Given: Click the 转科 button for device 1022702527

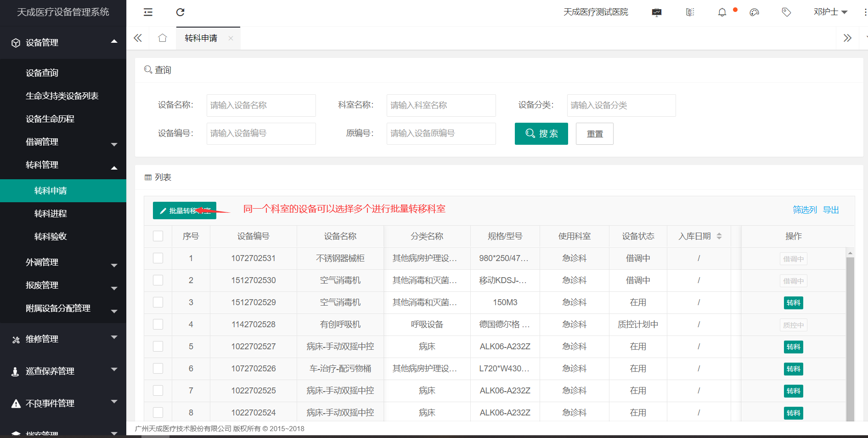Looking at the screenshot, I should click(793, 347).
